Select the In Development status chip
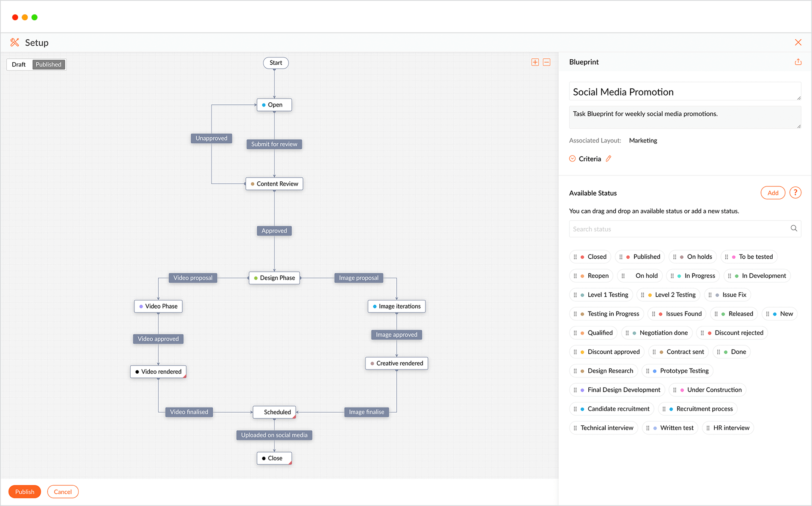 (757, 276)
